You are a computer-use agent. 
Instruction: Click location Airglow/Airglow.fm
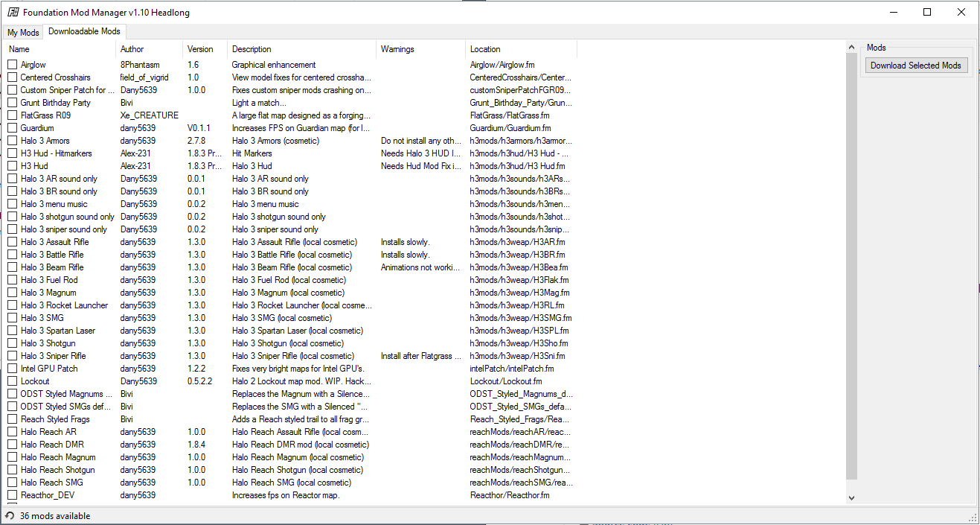point(502,65)
